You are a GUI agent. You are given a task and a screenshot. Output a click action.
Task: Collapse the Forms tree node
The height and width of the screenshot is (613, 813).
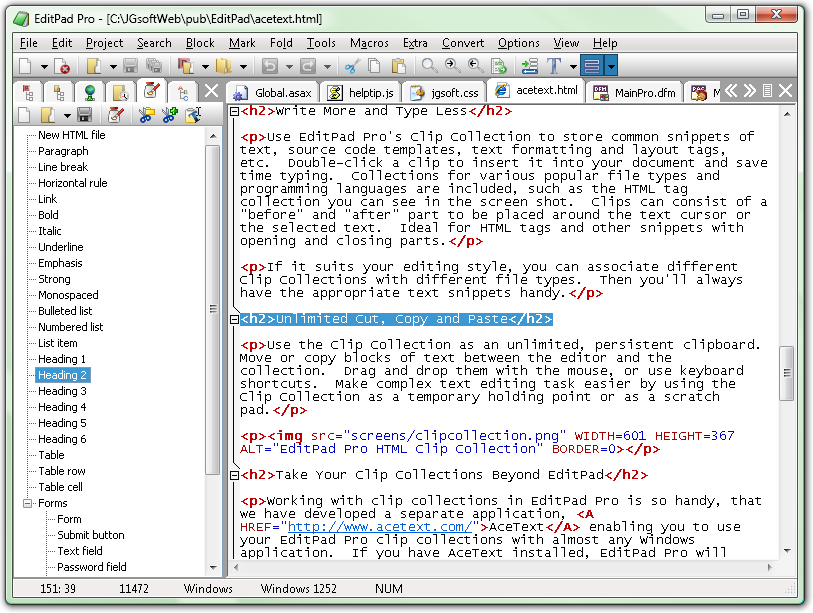27,503
